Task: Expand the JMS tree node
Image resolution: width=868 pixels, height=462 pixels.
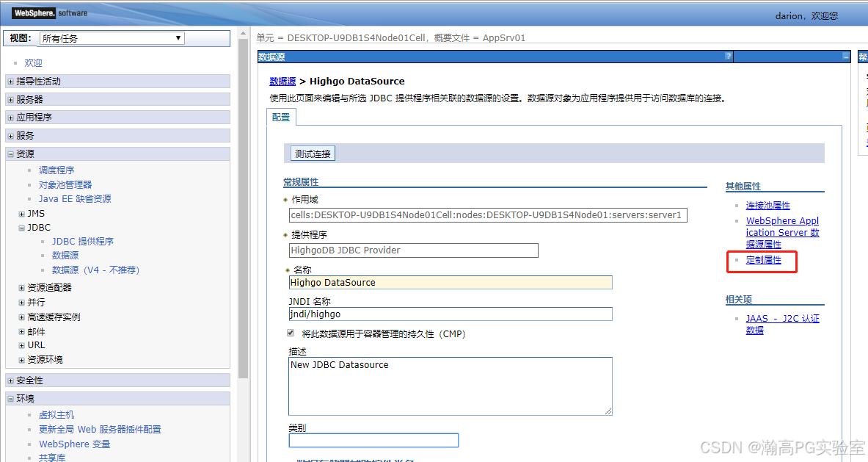Action: [21, 214]
